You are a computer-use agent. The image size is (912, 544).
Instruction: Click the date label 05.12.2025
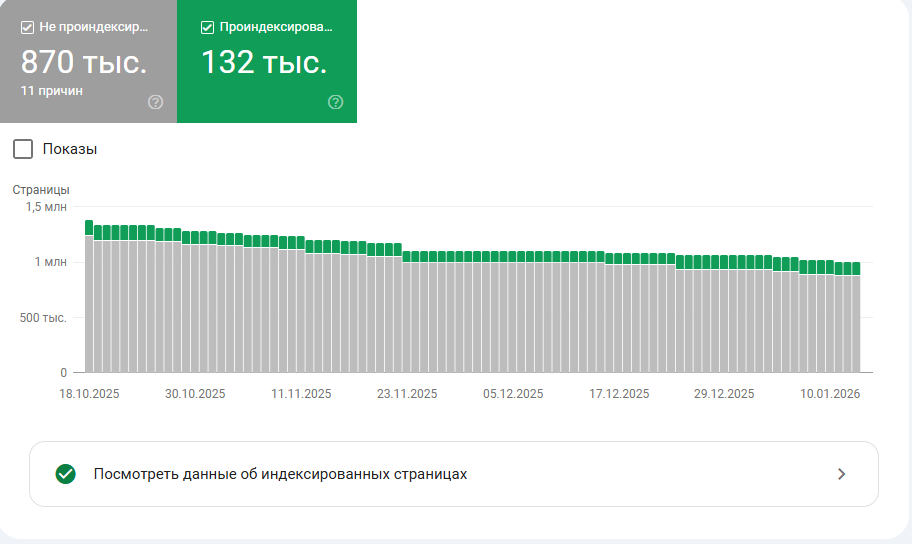coord(513,394)
